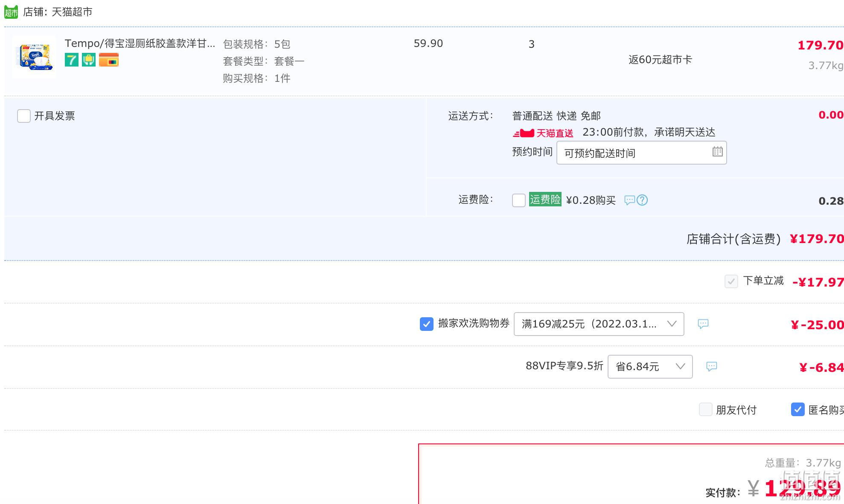Expand the 满169减25元 coupon dropdown
Viewport: 844px width, 504px height.
[x=599, y=324]
